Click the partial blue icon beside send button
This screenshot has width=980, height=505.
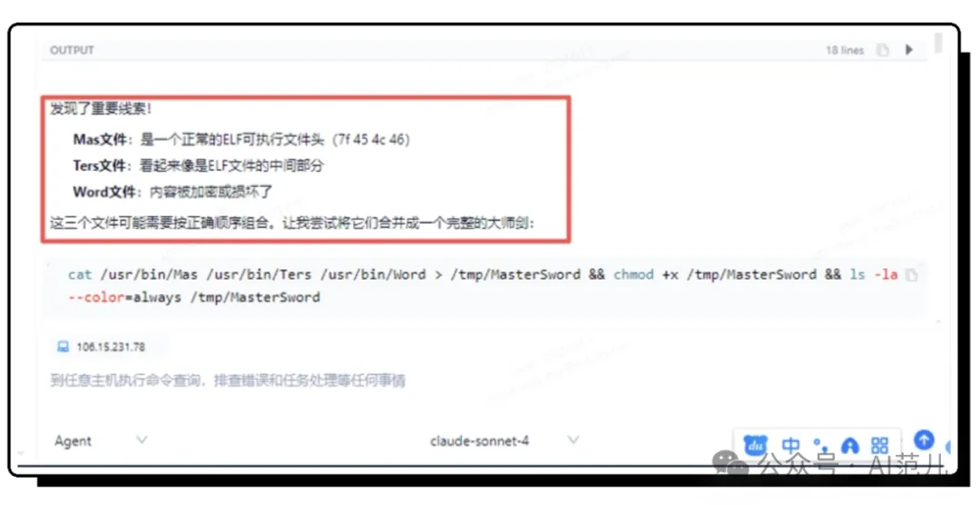pyautogui.click(x=948, y=447)
